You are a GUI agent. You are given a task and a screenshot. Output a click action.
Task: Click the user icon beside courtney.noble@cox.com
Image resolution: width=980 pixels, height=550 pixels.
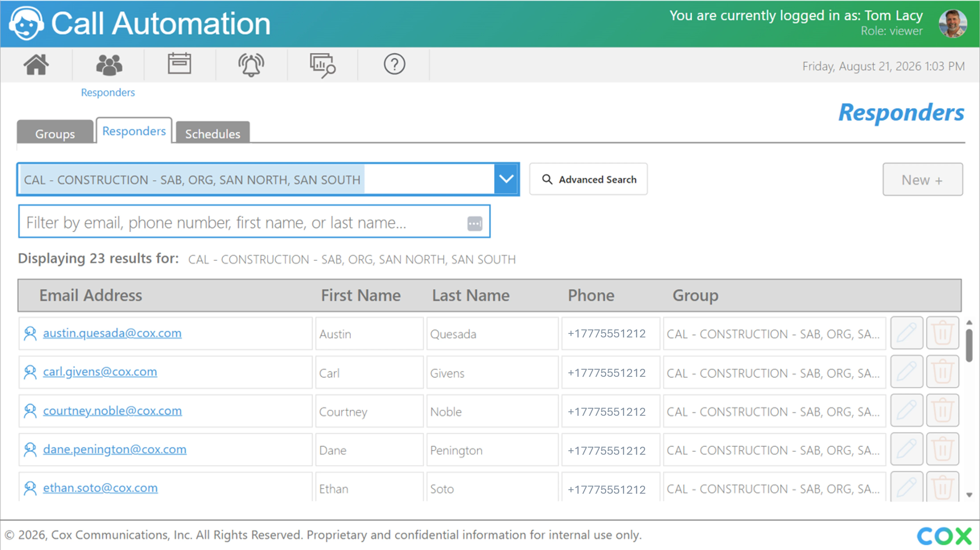30,411
